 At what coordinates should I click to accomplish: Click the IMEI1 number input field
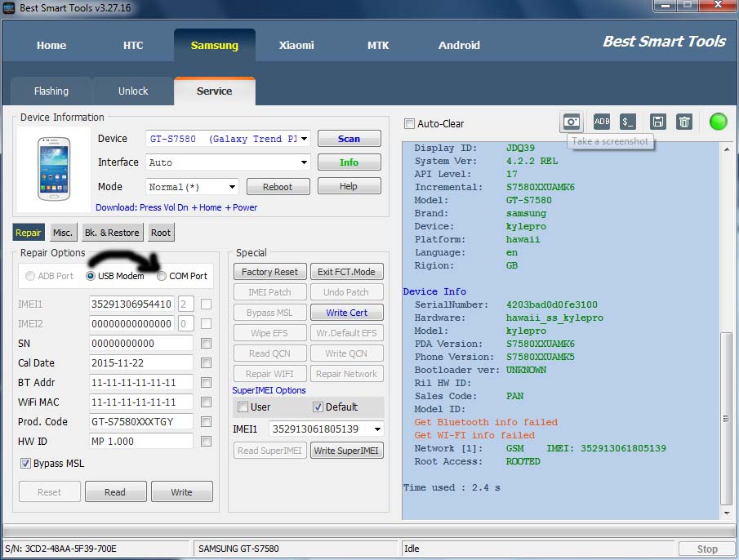click(131, 304)
